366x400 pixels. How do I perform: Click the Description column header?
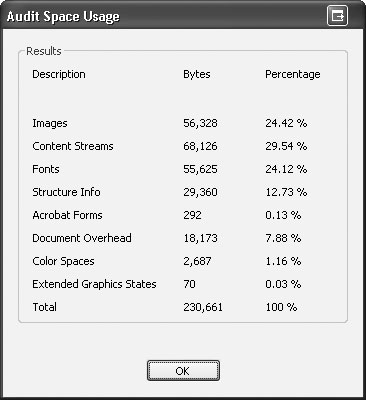pyautogui.click(x=59, y=74)
